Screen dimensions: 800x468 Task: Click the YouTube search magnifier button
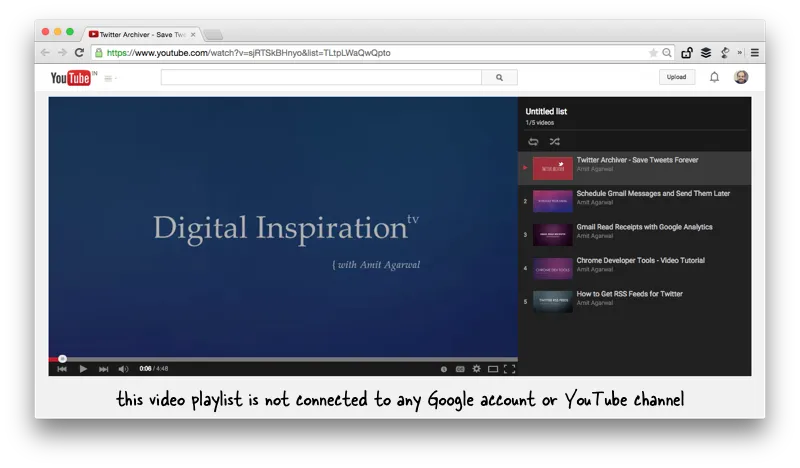[x=499, y=77]
